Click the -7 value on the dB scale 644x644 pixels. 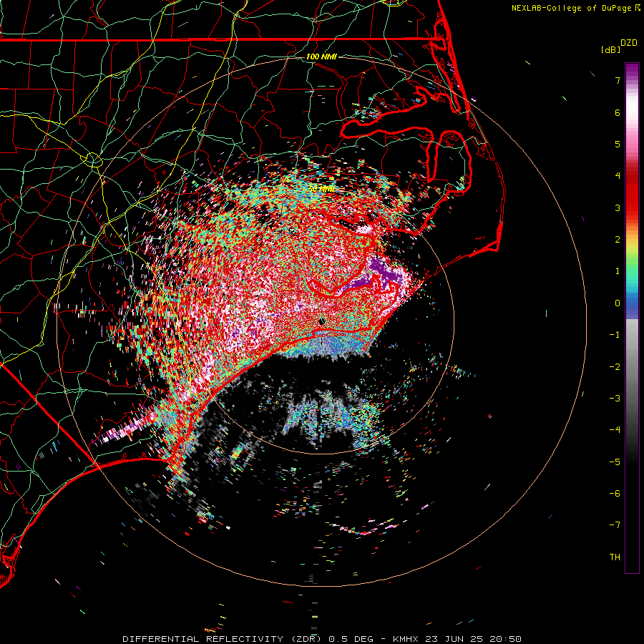[615, 525]
